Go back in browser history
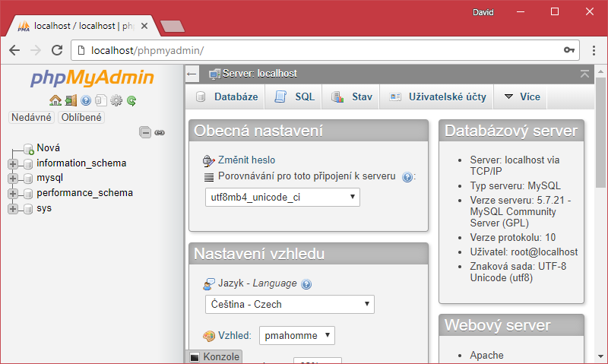608x364 pixels. point(14,50)
